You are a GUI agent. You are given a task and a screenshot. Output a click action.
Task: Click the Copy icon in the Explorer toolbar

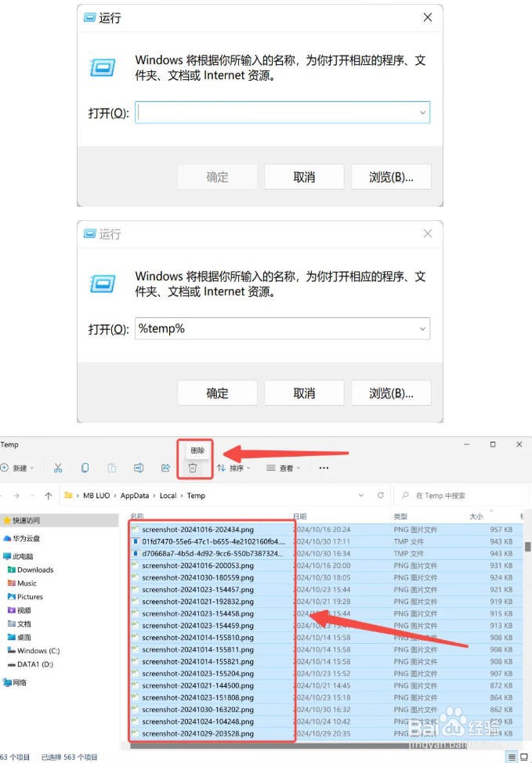(85, 468)
